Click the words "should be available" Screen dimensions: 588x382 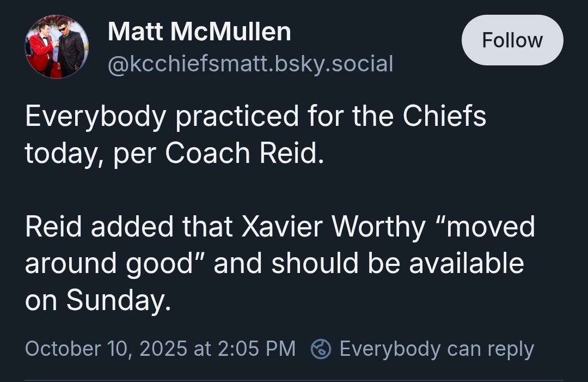click(397, 263)
